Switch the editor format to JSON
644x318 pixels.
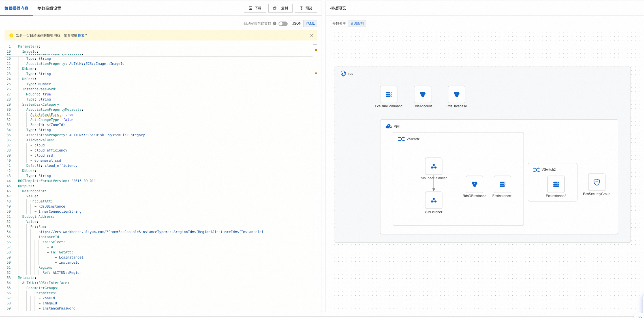click(296, 24)
